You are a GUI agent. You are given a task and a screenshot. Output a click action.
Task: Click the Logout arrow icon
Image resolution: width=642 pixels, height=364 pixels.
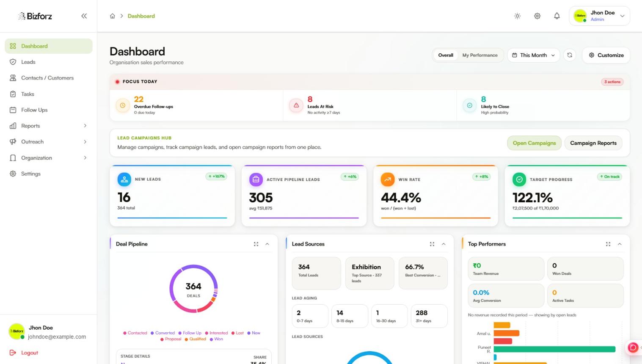(x=13, y=353)
